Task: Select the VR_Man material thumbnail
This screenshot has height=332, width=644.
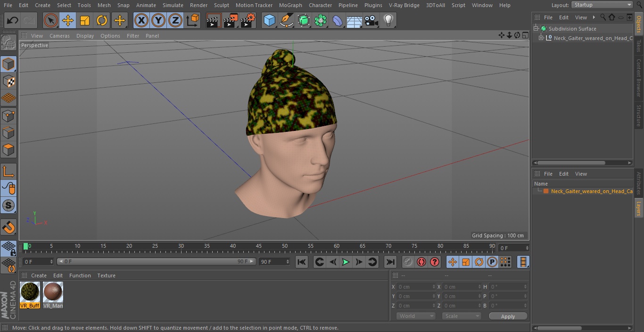Action: coord(53,292)
